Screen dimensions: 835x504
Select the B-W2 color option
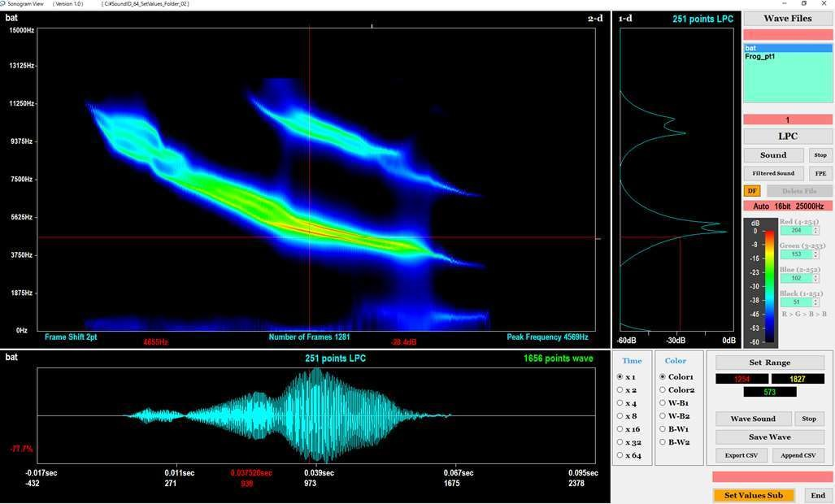(x=663, y=442)
